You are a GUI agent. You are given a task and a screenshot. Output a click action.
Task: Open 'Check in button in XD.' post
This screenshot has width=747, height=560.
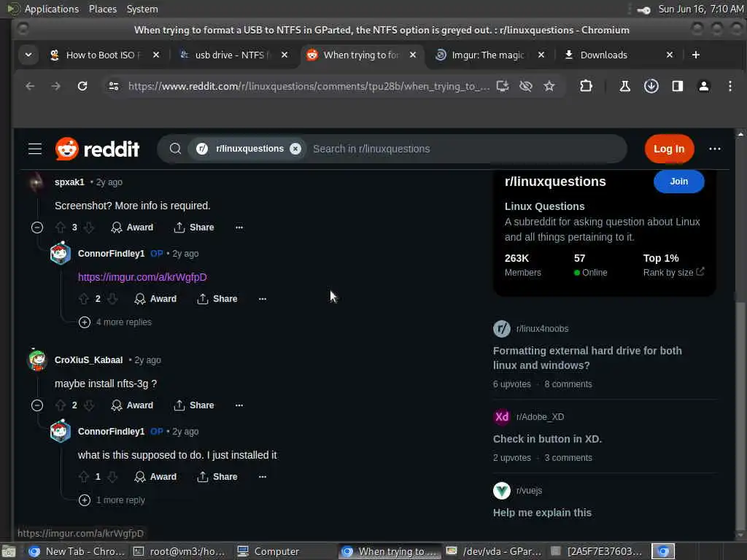point(547,439)
